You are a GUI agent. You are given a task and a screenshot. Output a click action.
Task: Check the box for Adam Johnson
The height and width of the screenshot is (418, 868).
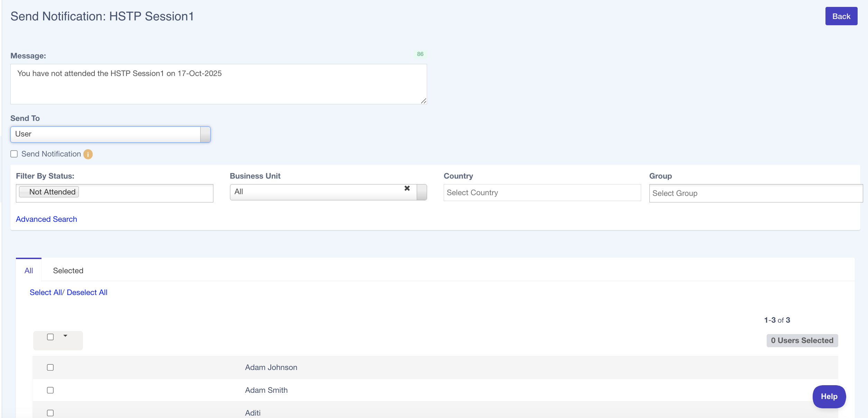click(x=50, y=368)
